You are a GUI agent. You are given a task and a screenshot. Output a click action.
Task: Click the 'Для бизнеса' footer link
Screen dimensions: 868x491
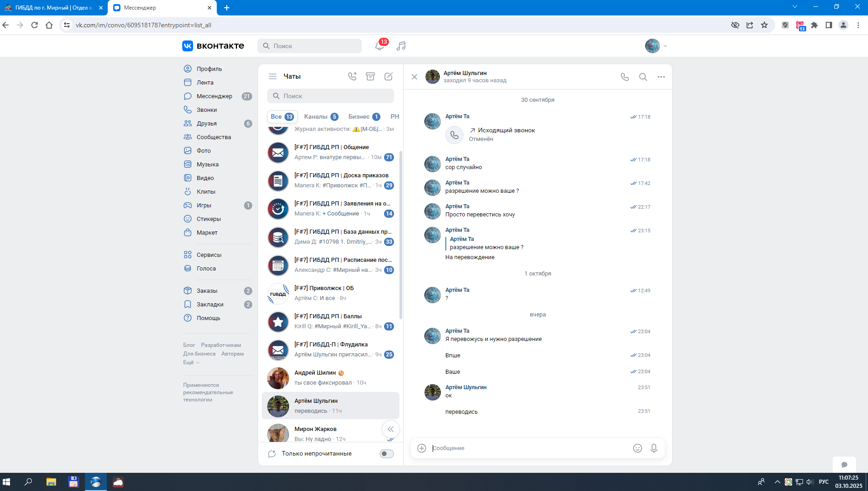pos(199,354)
